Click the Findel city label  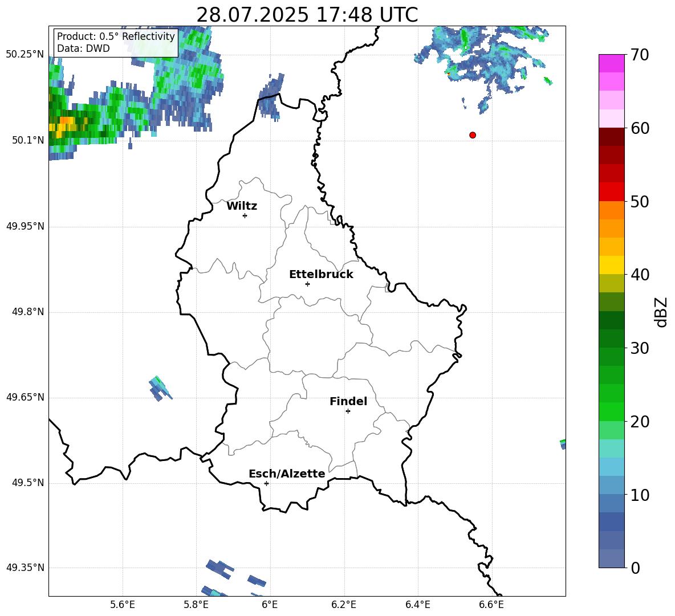[x=348, y=401]
